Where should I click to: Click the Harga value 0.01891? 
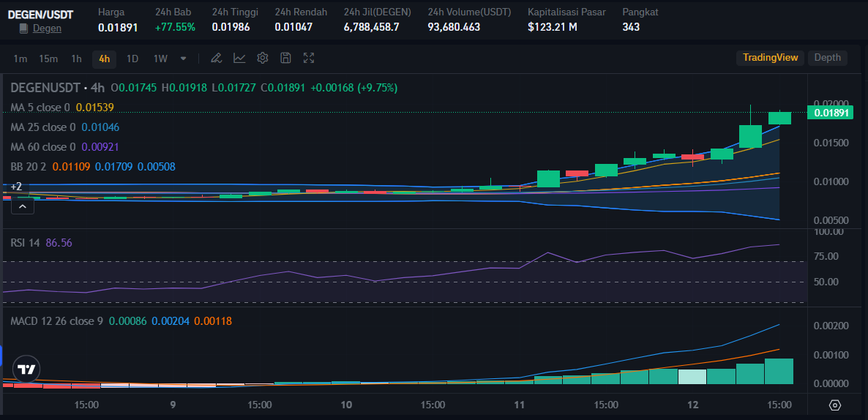tap(118, 27)
